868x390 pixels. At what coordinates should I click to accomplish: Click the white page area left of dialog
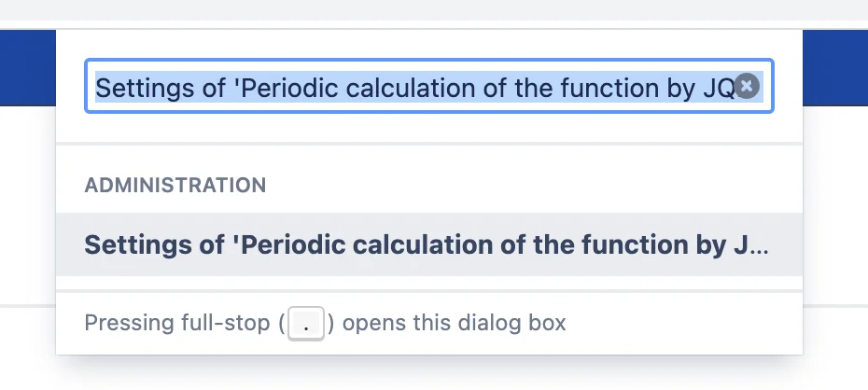(28, 204)
